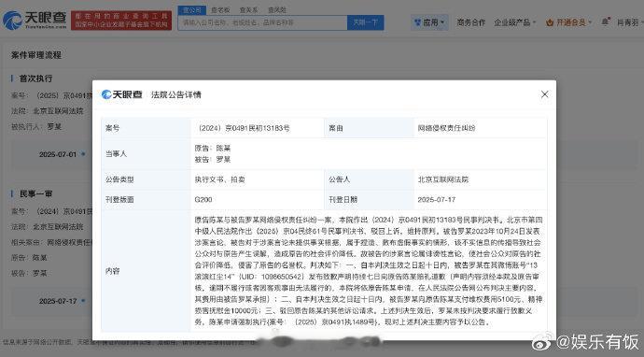Click the crown icon beside 开通会员
Screen dimensions: 644x357
click(x=550, y=22)
